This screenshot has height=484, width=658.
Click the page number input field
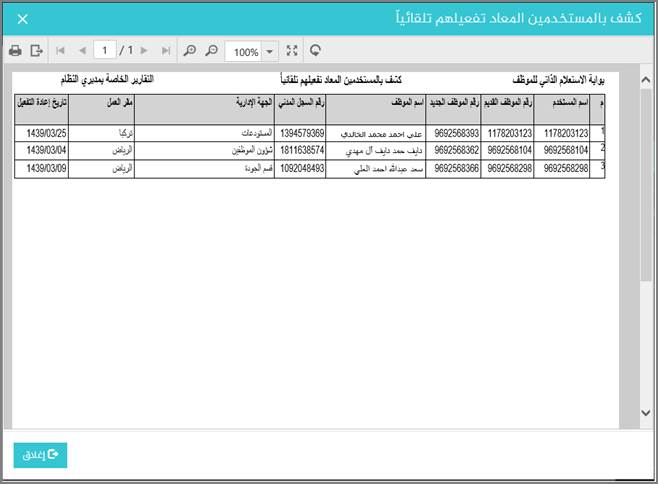coord(105,51)
